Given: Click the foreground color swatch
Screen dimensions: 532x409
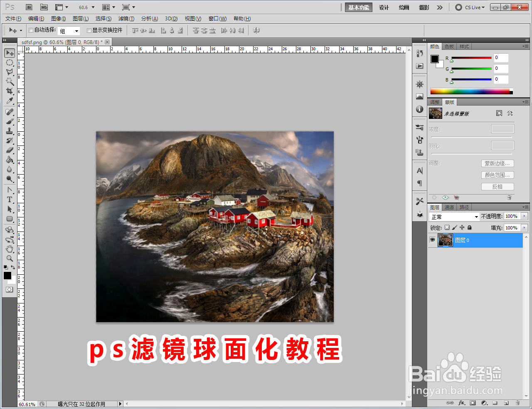Looking at the screenshot, I should coord(7,276).
